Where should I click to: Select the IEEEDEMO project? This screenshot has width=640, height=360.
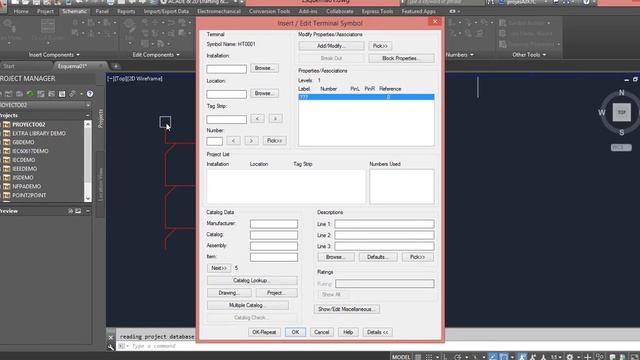24,169
